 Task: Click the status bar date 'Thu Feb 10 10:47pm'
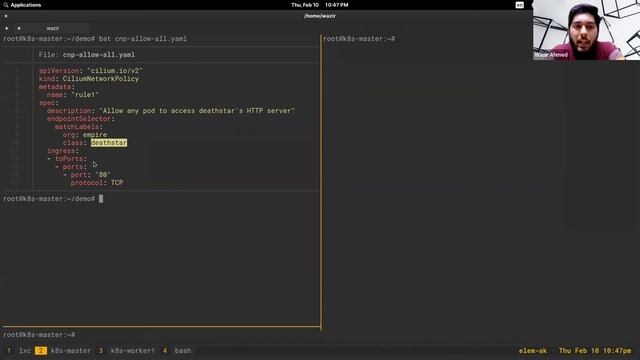(x=595, y=351)
